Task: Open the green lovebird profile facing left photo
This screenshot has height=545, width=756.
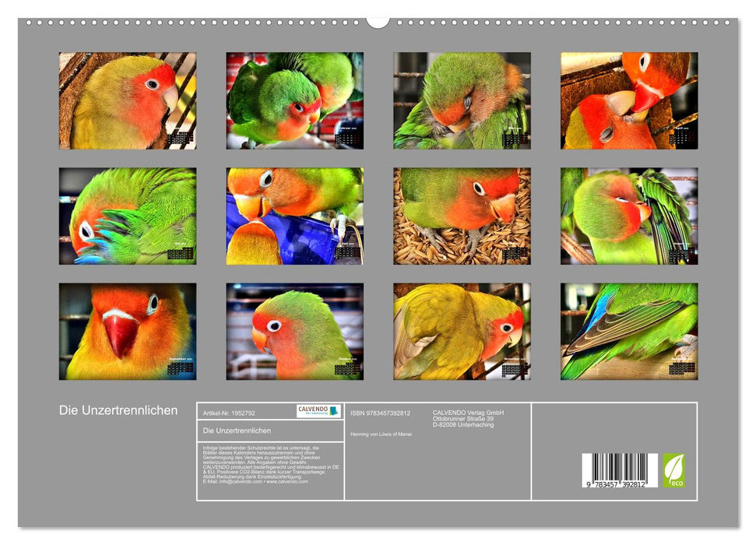Action: pyautogui.click(x=294, y=331)
